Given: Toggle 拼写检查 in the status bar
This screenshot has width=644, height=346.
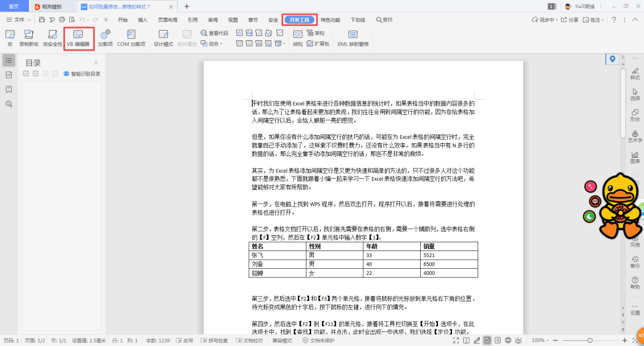Looking at the screenshot, I should click(215, 341).
